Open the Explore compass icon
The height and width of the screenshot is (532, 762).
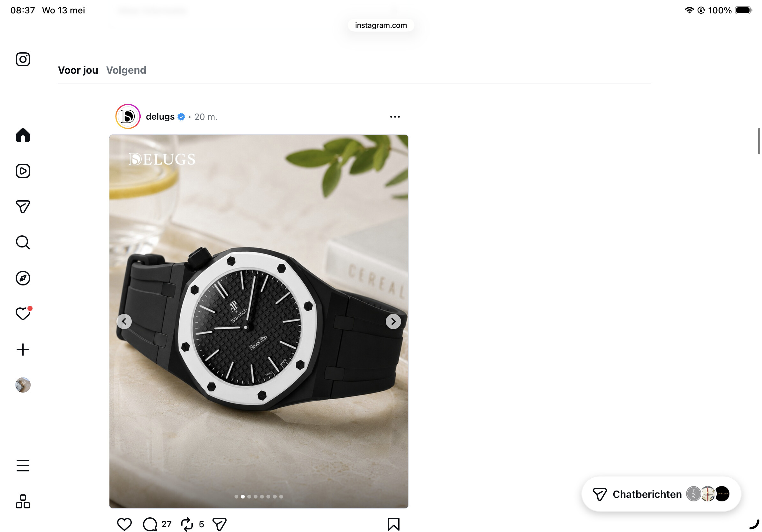(23, 278)
